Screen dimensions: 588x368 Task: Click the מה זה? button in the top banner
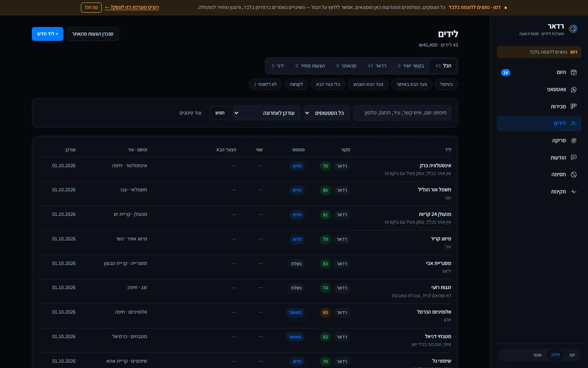91,7
